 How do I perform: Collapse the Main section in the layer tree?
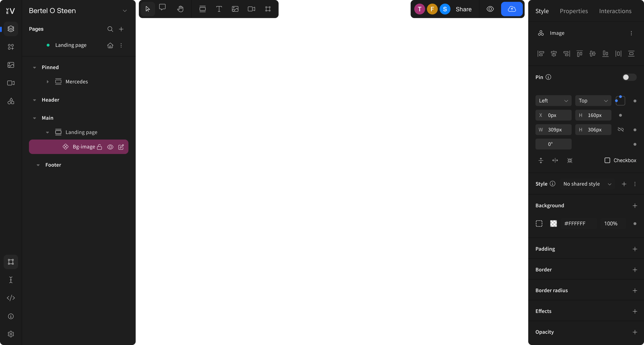click(x=35, y=118)
